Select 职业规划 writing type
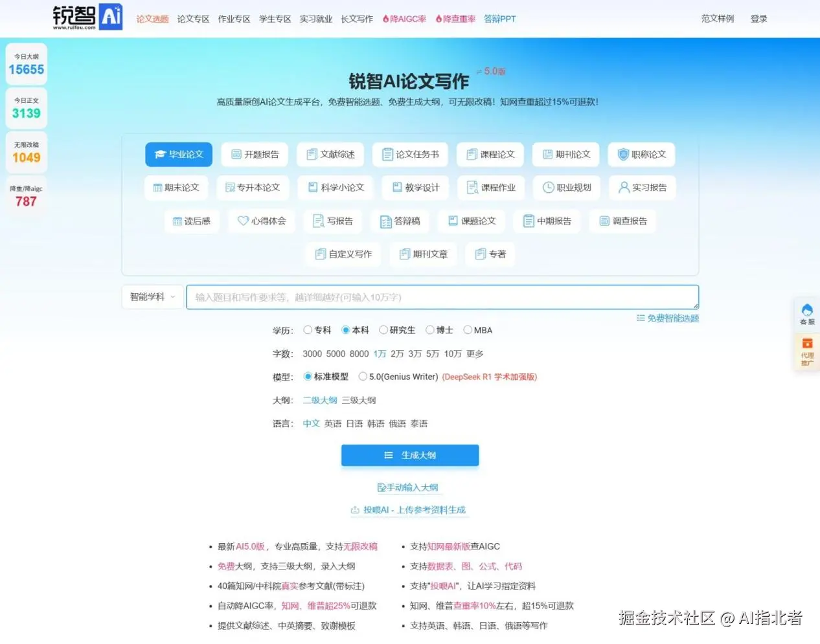This screenshot has height=644, width=820. (566, 188)
